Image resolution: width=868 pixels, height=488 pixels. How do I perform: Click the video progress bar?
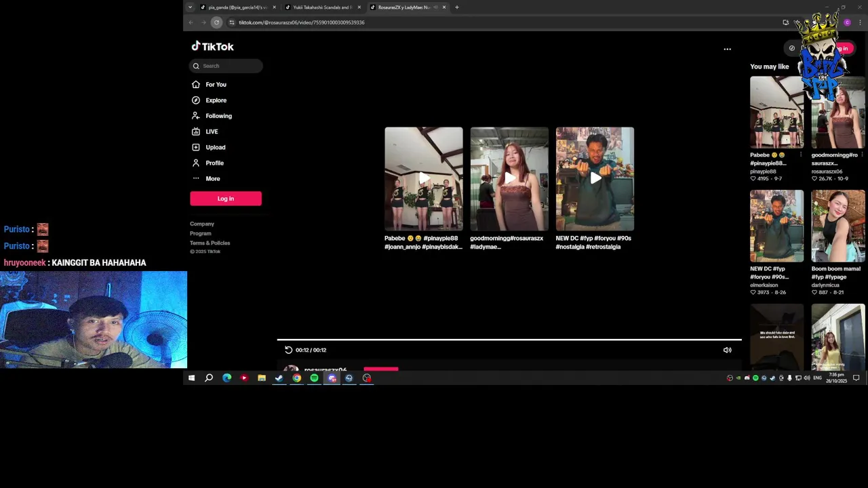(x=509, y=340)
